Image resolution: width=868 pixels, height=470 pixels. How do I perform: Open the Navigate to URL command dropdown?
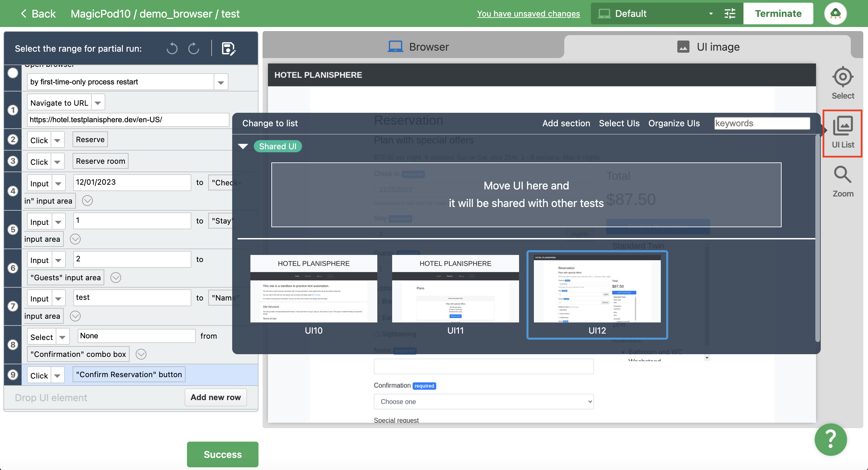98,103
